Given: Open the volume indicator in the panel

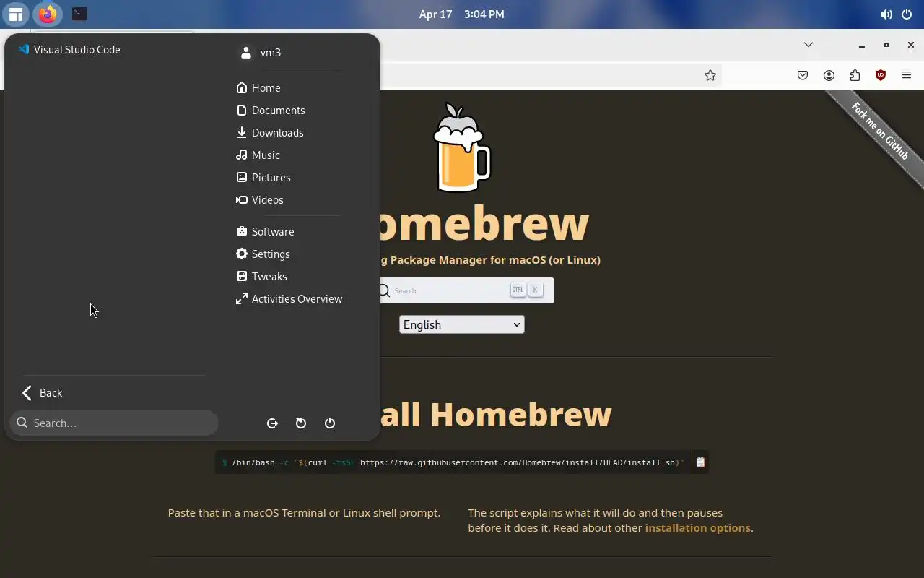Looking at the screenshot, I should (x=886, y=14).
